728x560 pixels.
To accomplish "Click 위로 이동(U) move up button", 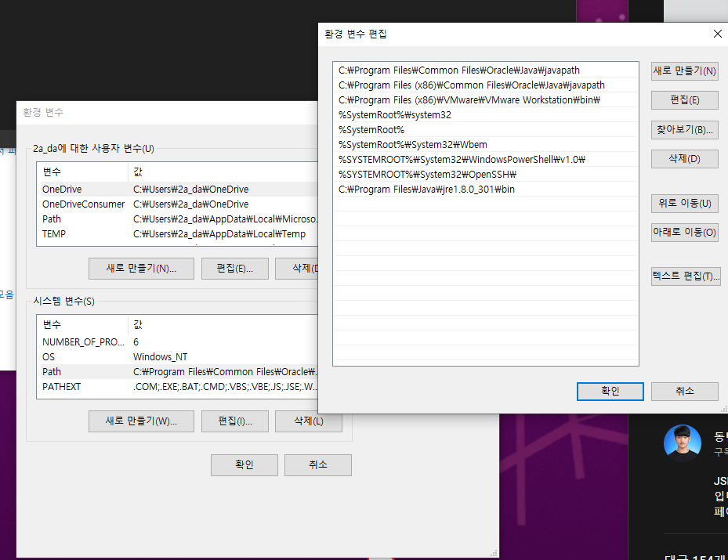I will [x=684, y=203].
